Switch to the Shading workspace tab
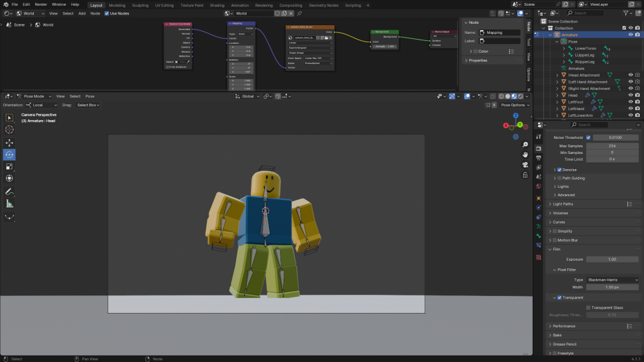The image size is (644, 362). 217,5
